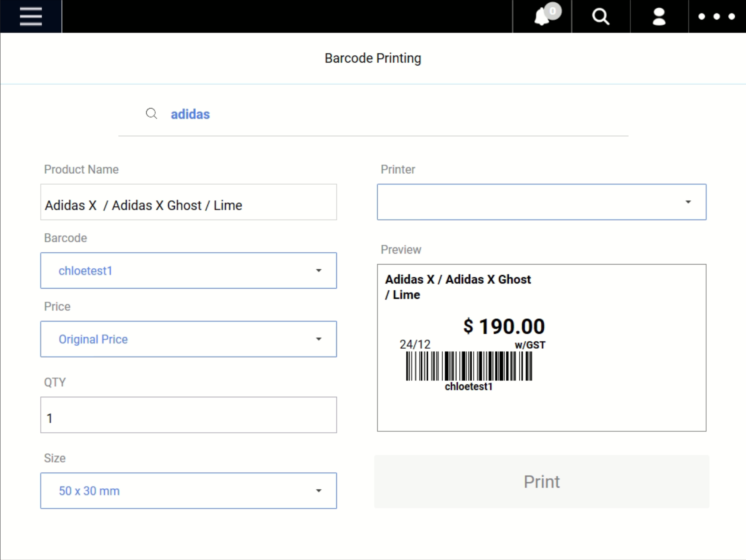
Task: Click the top bar search icon
Action: pyautogui.click(x=601, y=16)
